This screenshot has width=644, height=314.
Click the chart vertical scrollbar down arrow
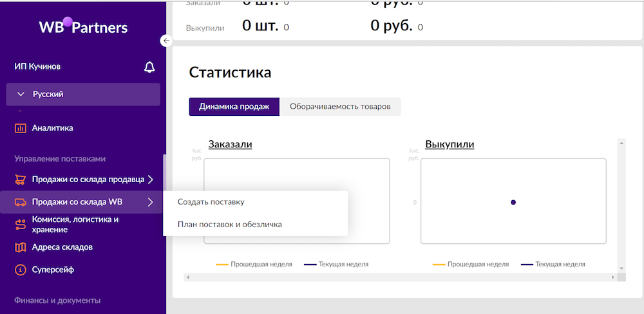621,268
